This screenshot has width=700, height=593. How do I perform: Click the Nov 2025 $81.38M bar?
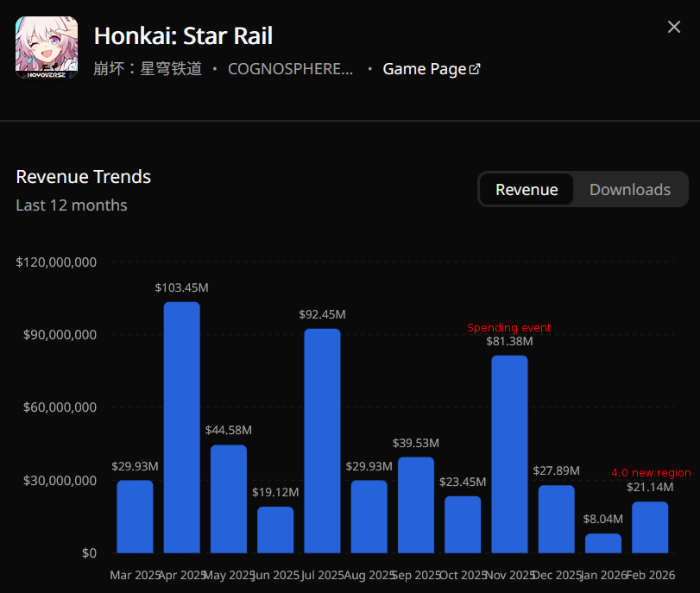(x=510, y=454)
